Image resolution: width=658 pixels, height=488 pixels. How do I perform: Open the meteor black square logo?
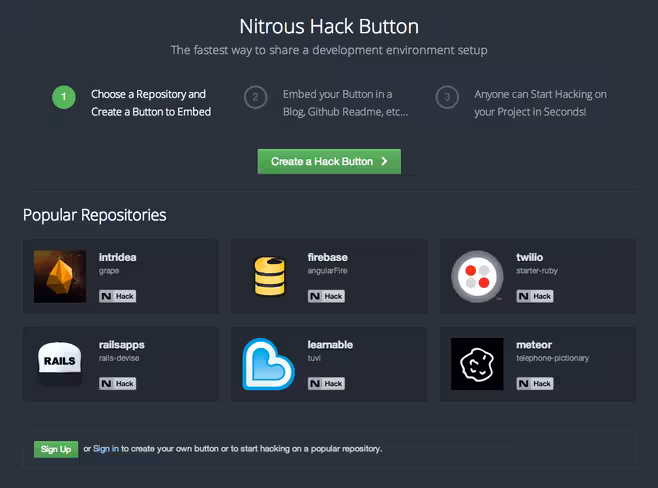pos(477,364)
